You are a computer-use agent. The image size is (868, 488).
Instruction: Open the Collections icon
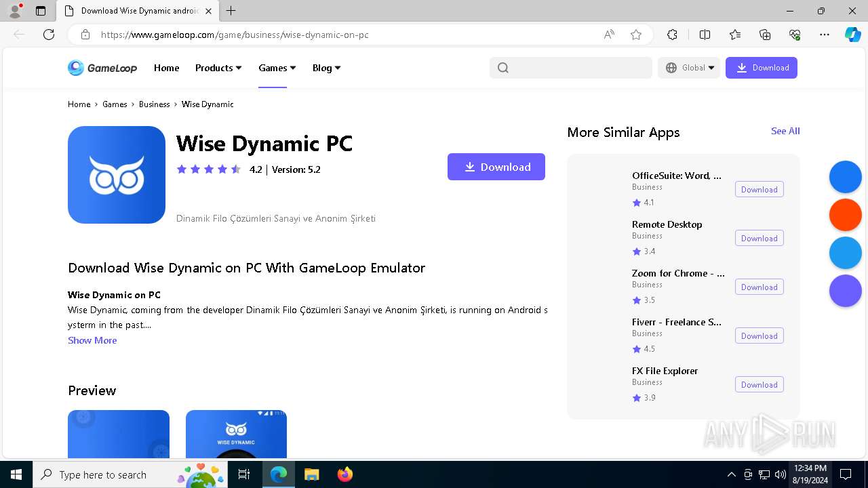coord(765,35)
